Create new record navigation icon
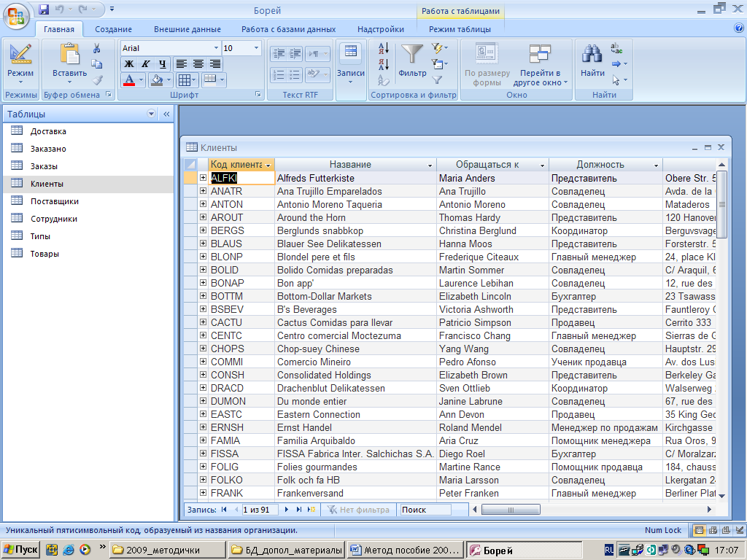 pyautogui.click(x=311, y=510)
